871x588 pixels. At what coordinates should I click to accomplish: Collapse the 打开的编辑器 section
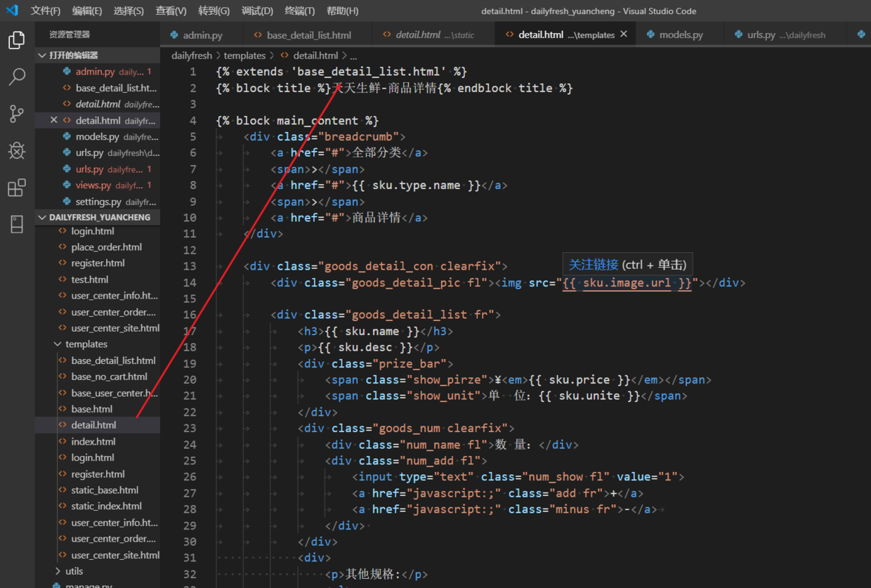pos(98,55)
